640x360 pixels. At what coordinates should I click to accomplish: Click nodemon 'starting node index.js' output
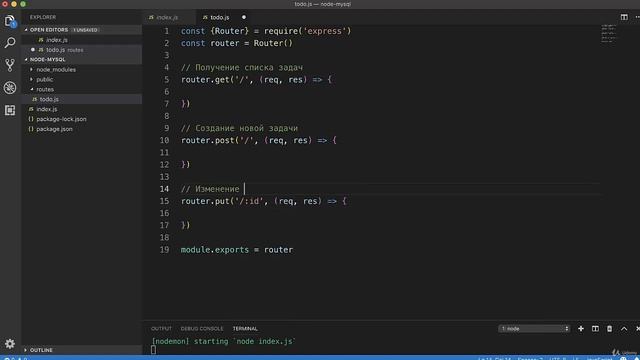pos(223,341)
